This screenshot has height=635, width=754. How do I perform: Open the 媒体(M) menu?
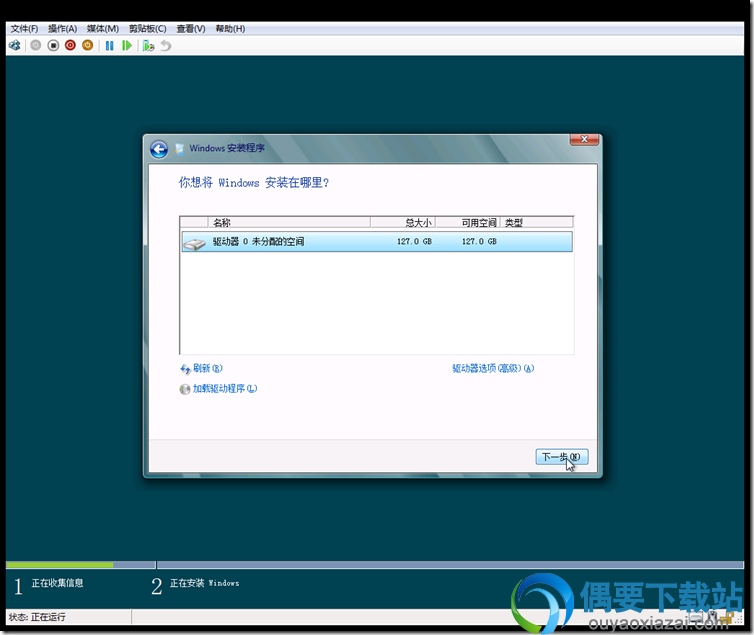(102, 29)
